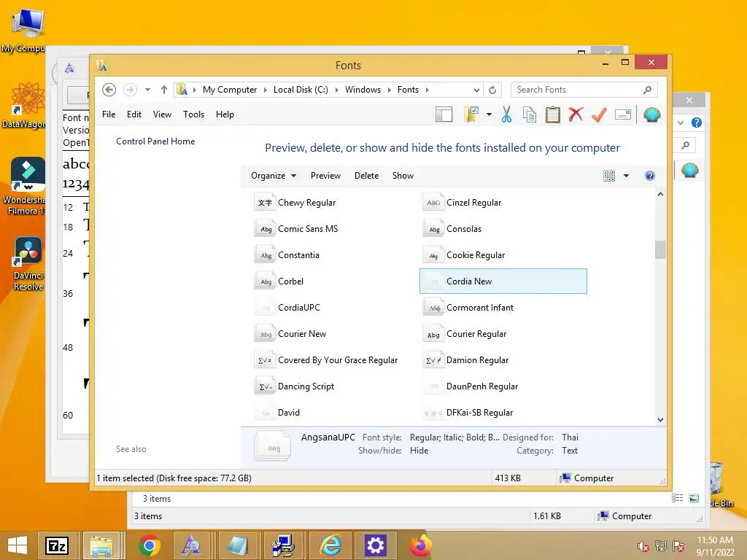Click the font list scroll down arrow
This screenshot has width=747, height=560.
click(660, 419)
